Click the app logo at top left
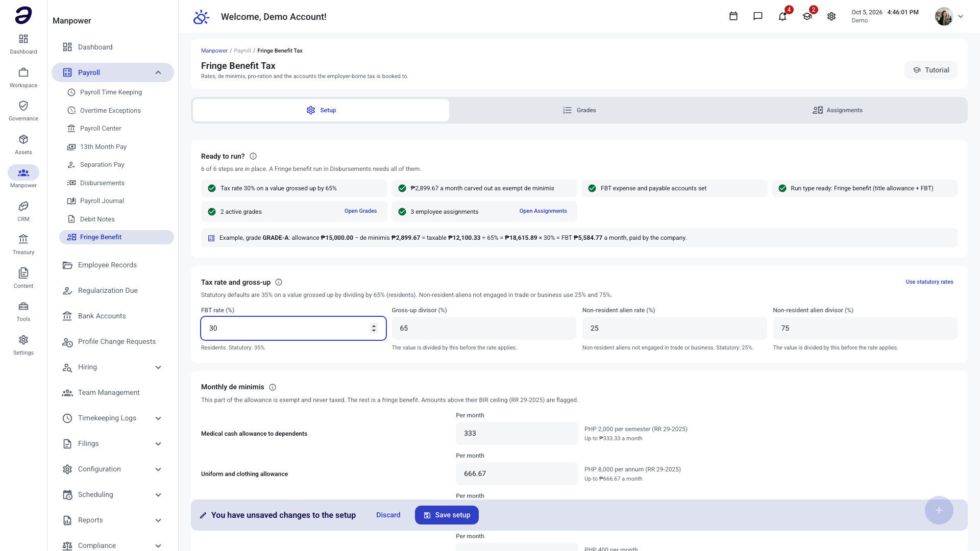The width and height of the screenshot is (980, 551). click(23, 15)
